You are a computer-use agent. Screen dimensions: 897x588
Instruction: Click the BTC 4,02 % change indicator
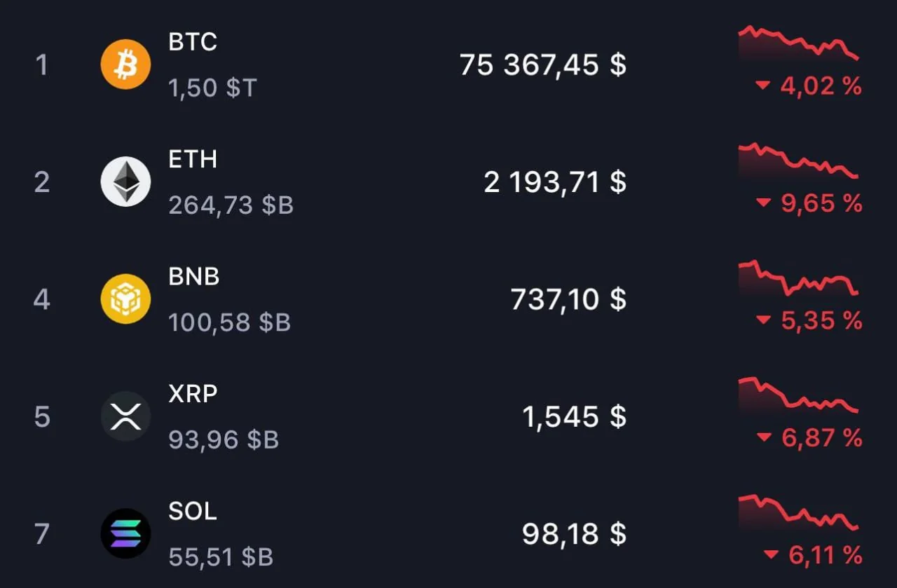(809, 87)
